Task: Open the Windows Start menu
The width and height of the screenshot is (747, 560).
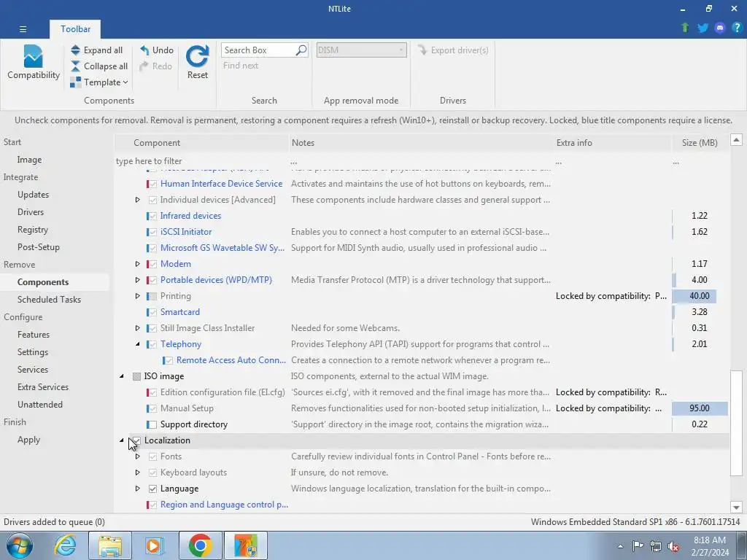Action: click(20, 545)
